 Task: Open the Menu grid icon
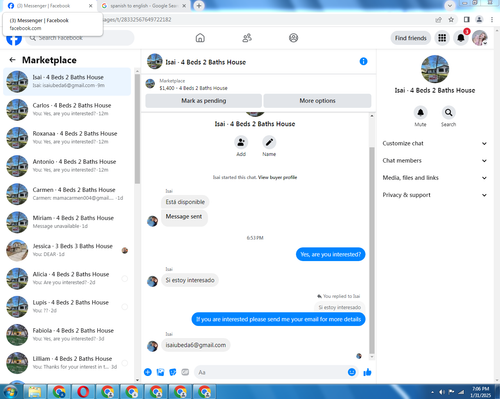coord(442,38)
